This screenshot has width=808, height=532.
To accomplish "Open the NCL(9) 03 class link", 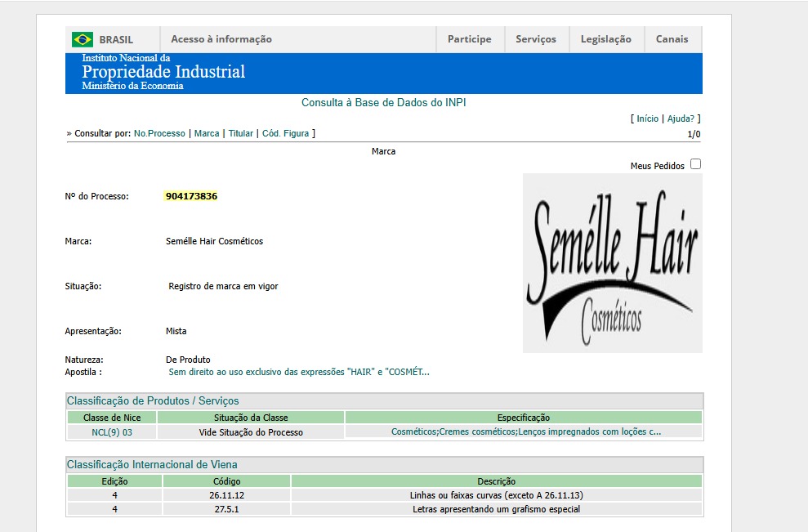I will tap(112, 432).
